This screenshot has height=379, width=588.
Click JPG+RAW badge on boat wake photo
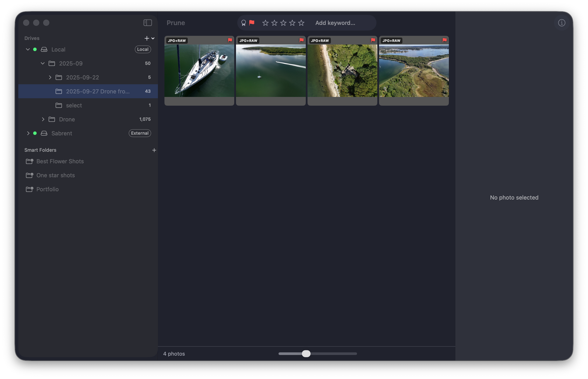(x=248, y=41)
